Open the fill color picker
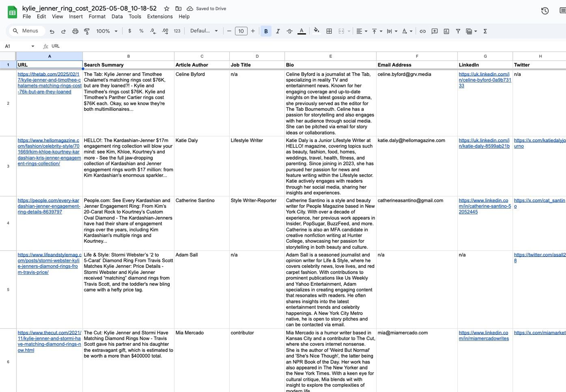The image size is (566, 392). point(317,31)
